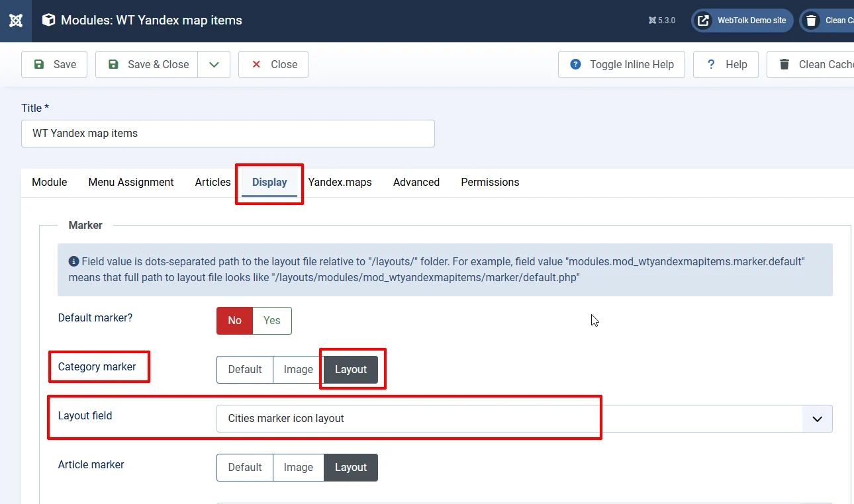
Task: Click the trash icon in header Clean Cache
Action: [x=811, y=21]
